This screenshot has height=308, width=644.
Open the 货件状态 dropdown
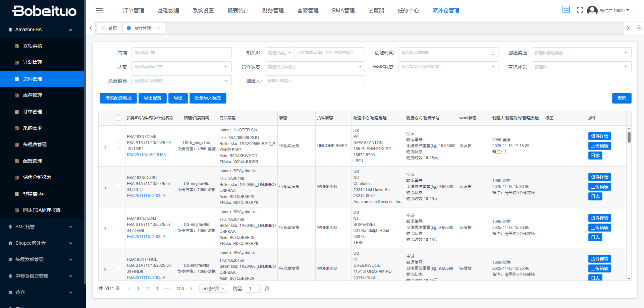click(314, 67)
